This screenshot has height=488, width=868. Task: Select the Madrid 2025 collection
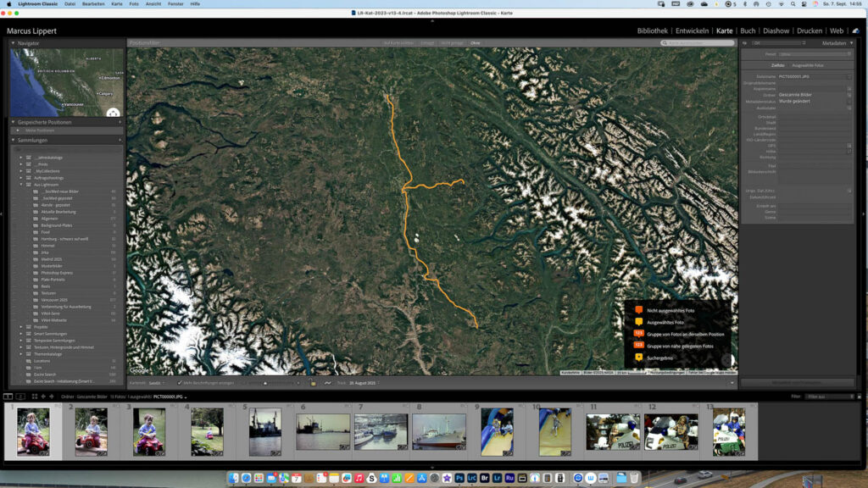[x=52, y=259]
